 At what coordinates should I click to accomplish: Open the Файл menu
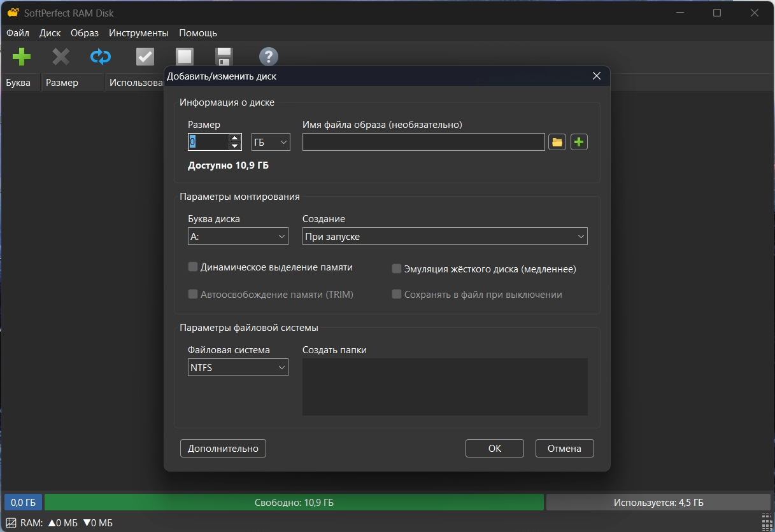(18, 33)
